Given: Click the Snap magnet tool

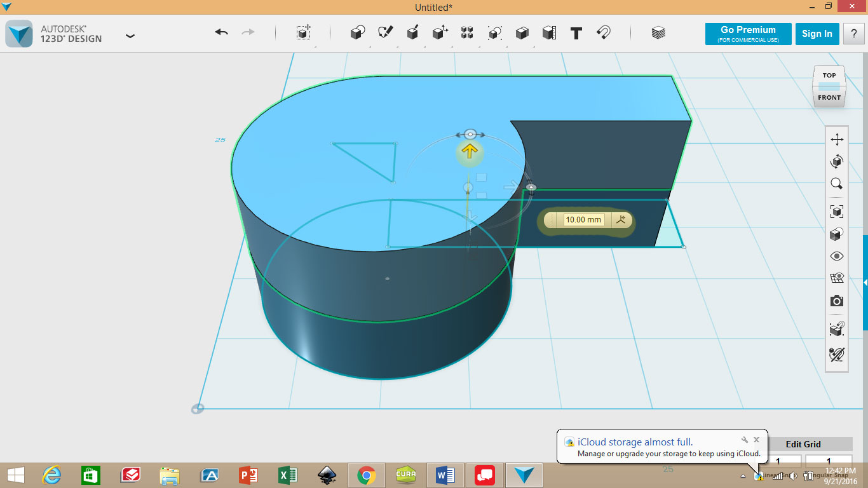Looking at the screenshot, I should (x=603, y=33).
